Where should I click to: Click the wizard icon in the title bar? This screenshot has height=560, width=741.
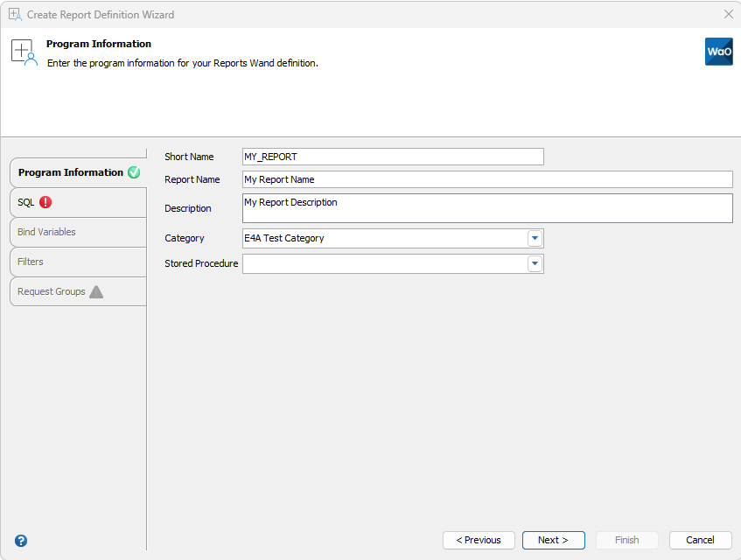pos(13,14)
